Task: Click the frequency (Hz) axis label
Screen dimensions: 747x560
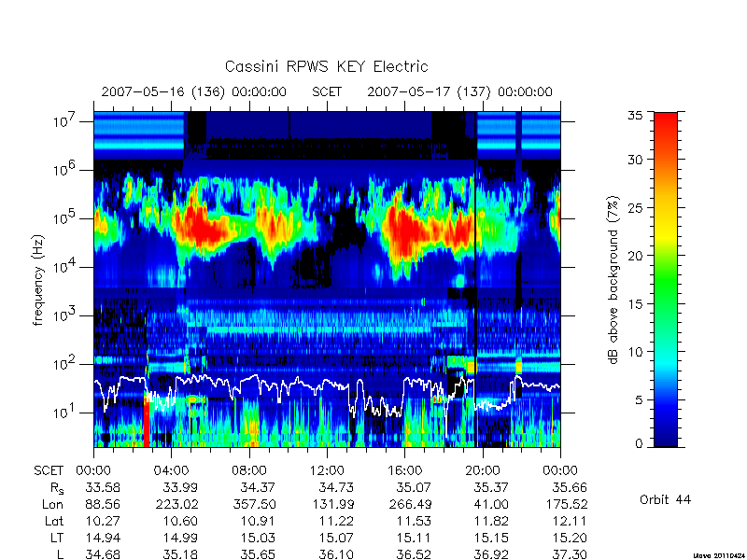Action: [x=38, y=280]
